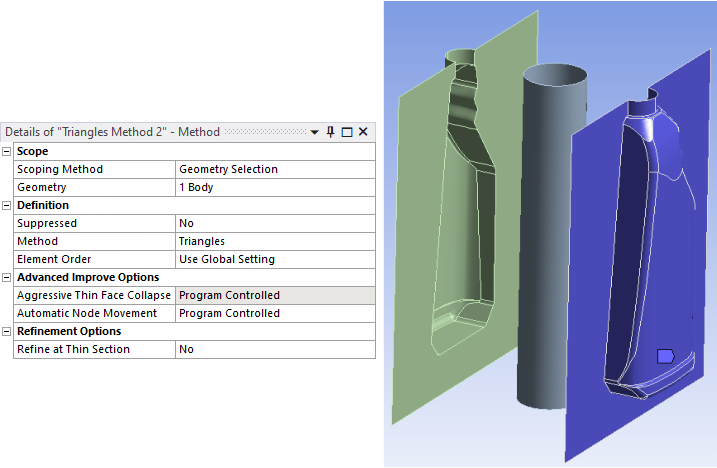The width and height of the screenshot is (717, 468).
Task: Maximize the Details panel
Action: coord(347,132)
